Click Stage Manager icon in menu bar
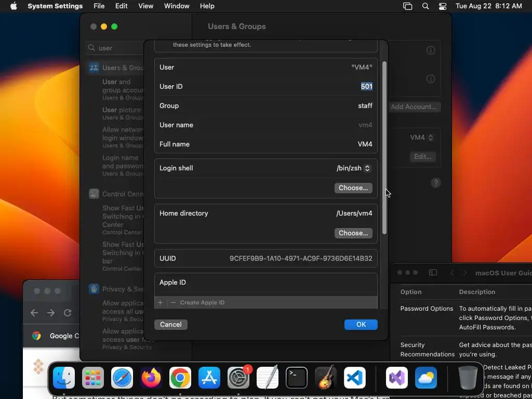 tap(407, 6)
